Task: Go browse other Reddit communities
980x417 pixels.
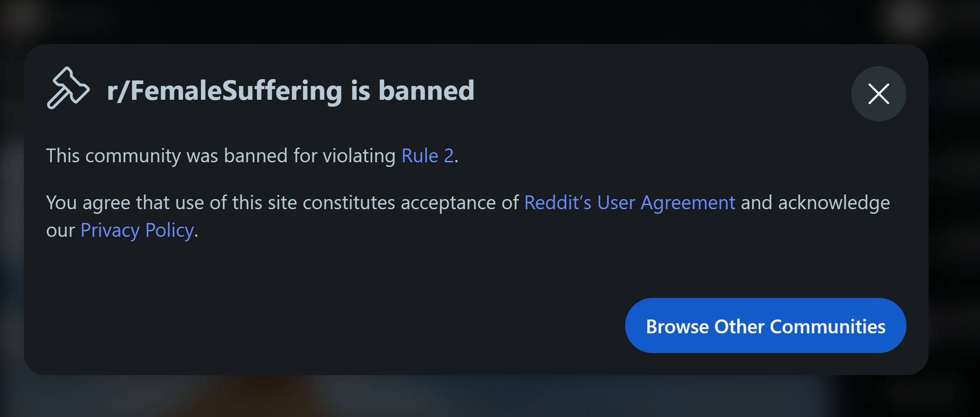Action: pos(765,326)
